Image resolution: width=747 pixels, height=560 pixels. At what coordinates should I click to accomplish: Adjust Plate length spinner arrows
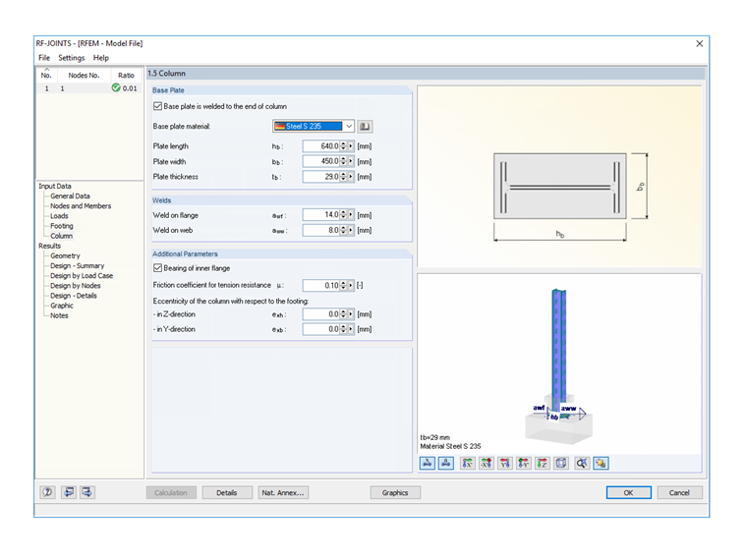pos(343,146)
